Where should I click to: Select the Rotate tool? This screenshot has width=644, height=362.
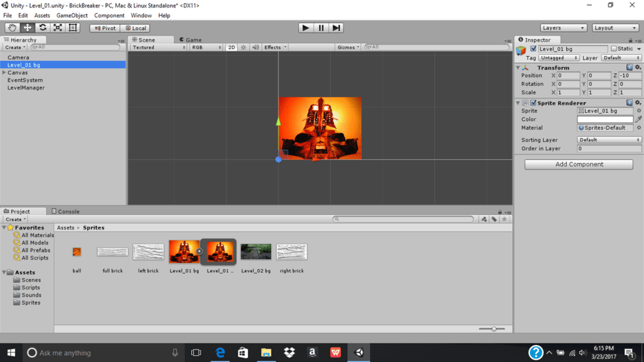pos(42,28)
